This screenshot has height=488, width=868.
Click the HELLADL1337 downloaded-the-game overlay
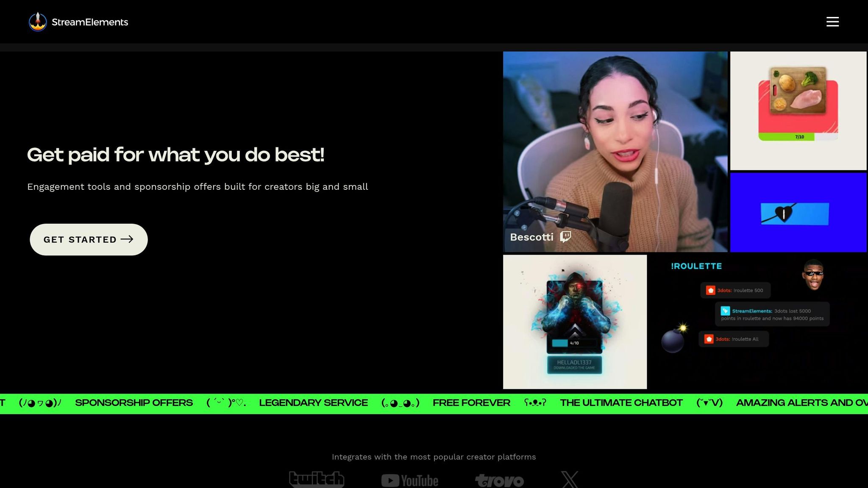tap(575, 365)
